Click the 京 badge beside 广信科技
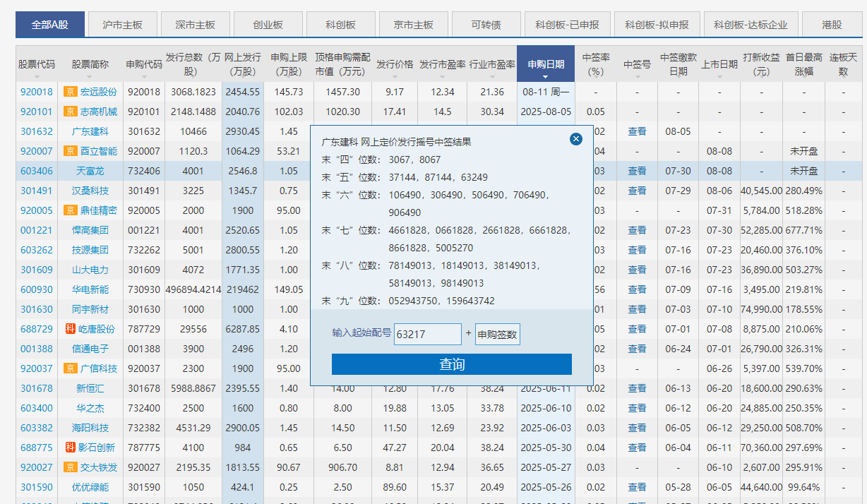This screenshot has width=867, height=504. 69,368
